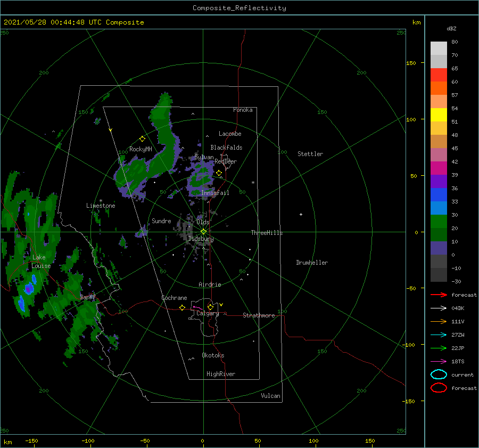Screen dimensions: 479x448
Task: Select the yellow diamond marker near RedDeer
Action: pyautogui.click(x=219, y=173)
